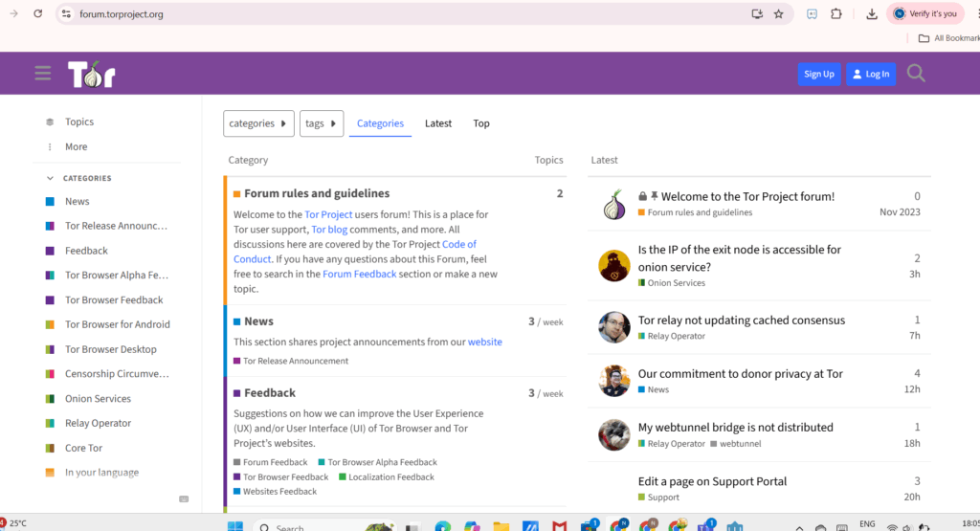Screen dimensions: 980x531
Task: Follow the Code of Conduct link
Action: tap(458, 244)
